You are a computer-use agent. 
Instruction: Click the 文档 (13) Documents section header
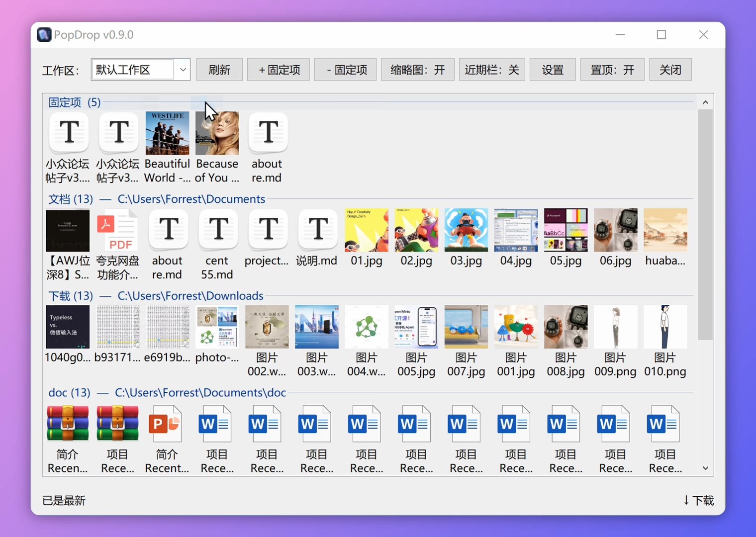(x=157, y=199)
